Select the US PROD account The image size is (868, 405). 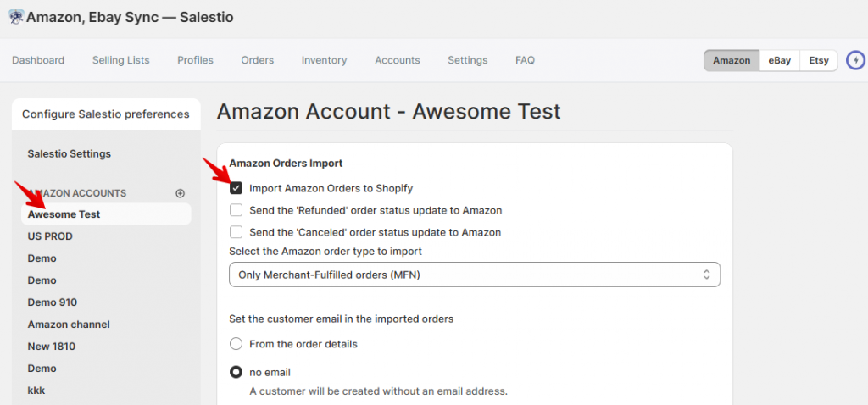pos(50,236)
